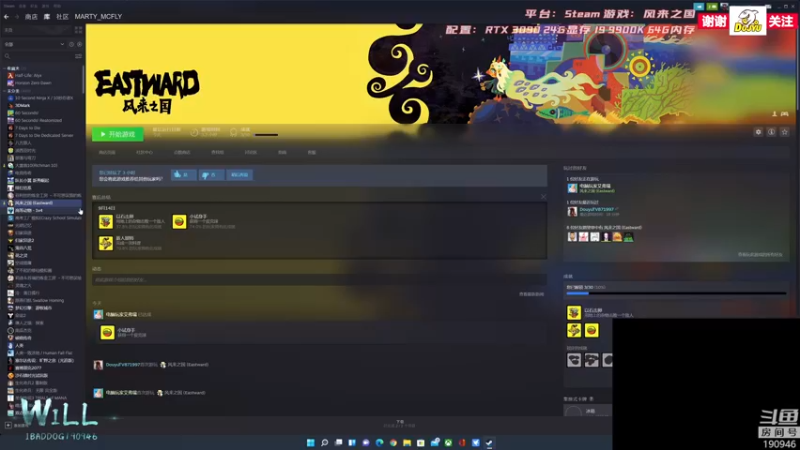Open the first achievement icon in post-game summary
Viewport: 800px width, 450px height.
106,221
